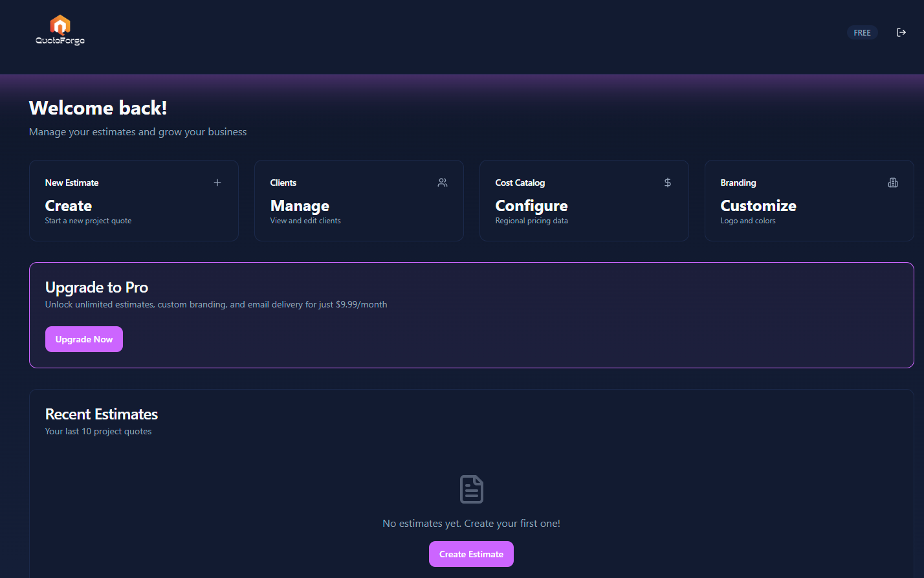Click the people icon on the Clients card
The height and width of the screenshot is (578, 924).
[x=443, y=183]
